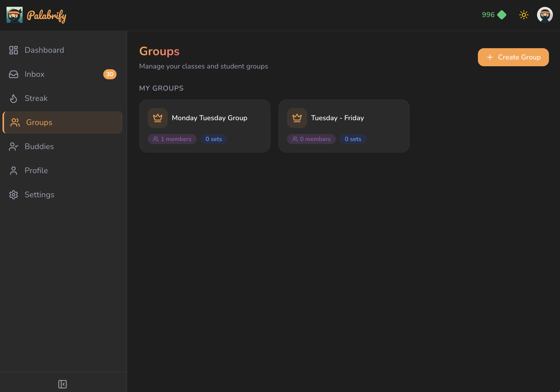Screen dimensions: 560x392
Task: Click the 0 members badge
Action: 311,139
